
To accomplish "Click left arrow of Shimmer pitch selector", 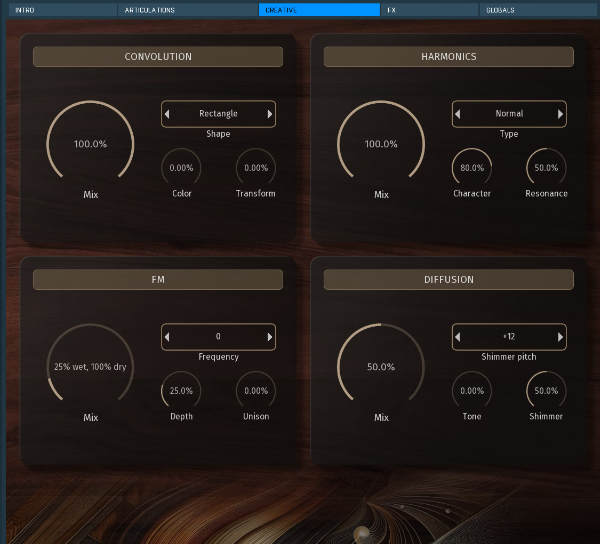I will pyautogui.click(x=458, y=337).
